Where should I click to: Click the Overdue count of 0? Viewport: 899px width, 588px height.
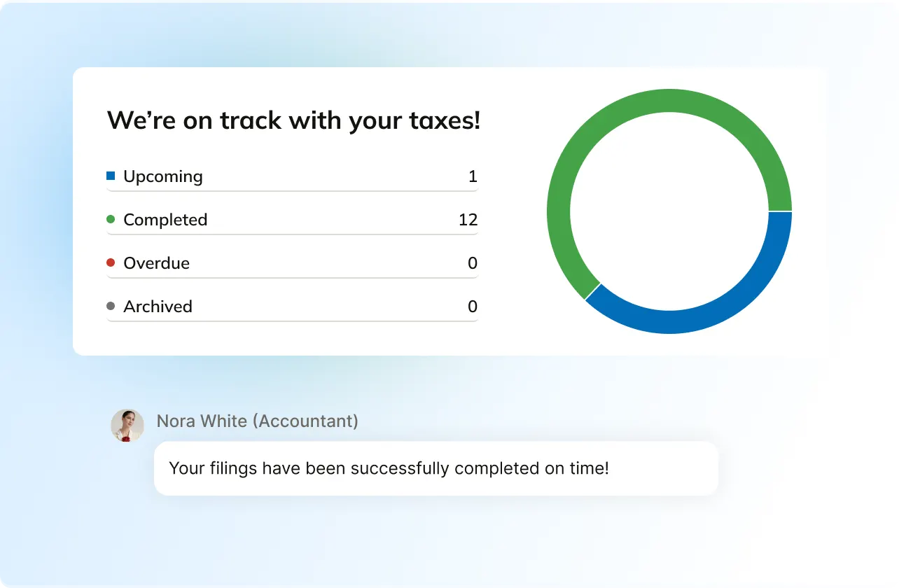point(473,263)
